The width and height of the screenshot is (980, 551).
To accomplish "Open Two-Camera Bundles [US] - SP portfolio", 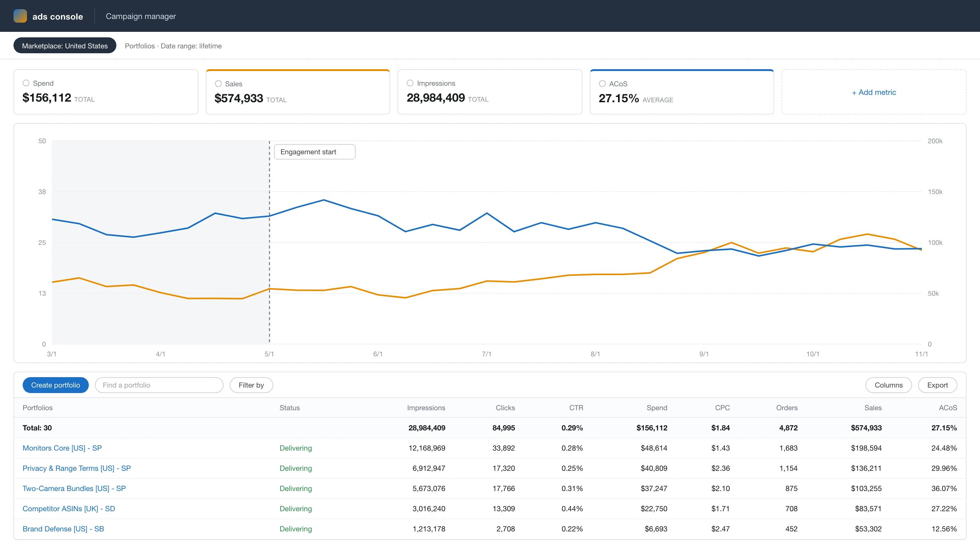I will point(74,488).
